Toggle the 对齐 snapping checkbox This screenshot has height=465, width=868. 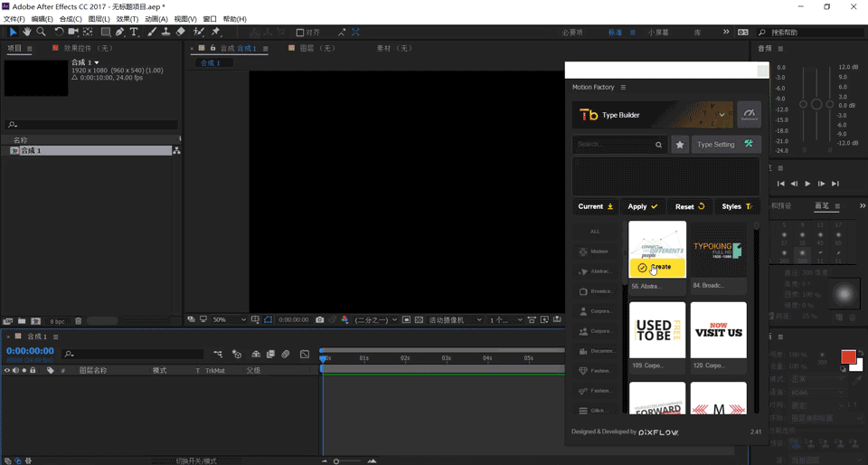300,33
